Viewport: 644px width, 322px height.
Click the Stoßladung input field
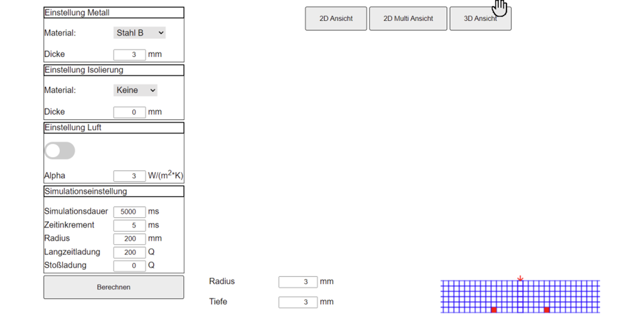coord(129,266)
